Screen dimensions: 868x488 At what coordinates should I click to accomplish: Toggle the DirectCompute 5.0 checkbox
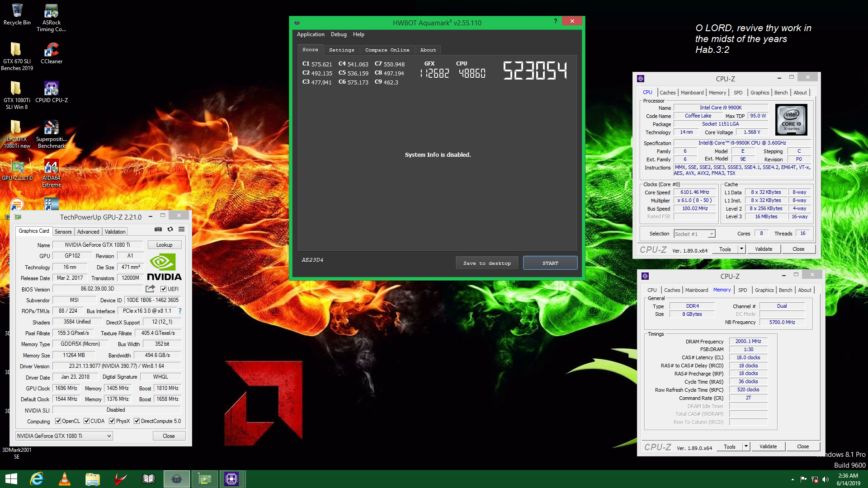pyautogui.click(x=137, y=421)
